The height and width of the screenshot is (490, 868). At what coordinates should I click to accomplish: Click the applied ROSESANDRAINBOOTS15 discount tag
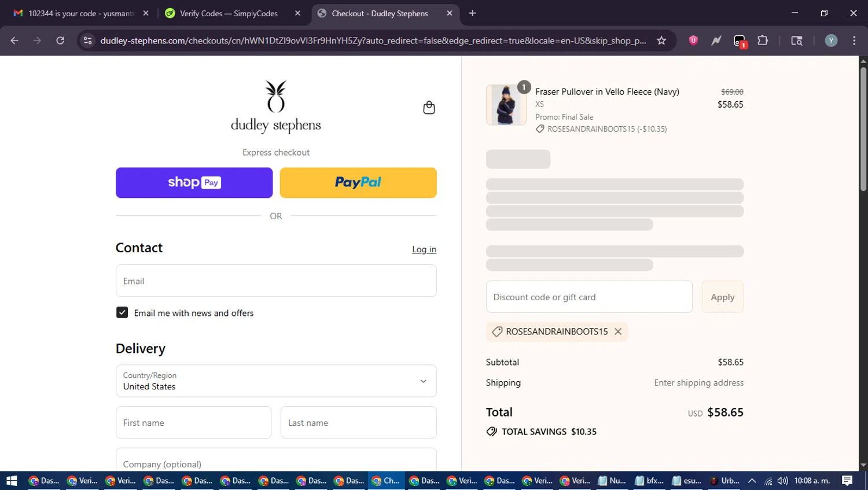pos(557,331)
